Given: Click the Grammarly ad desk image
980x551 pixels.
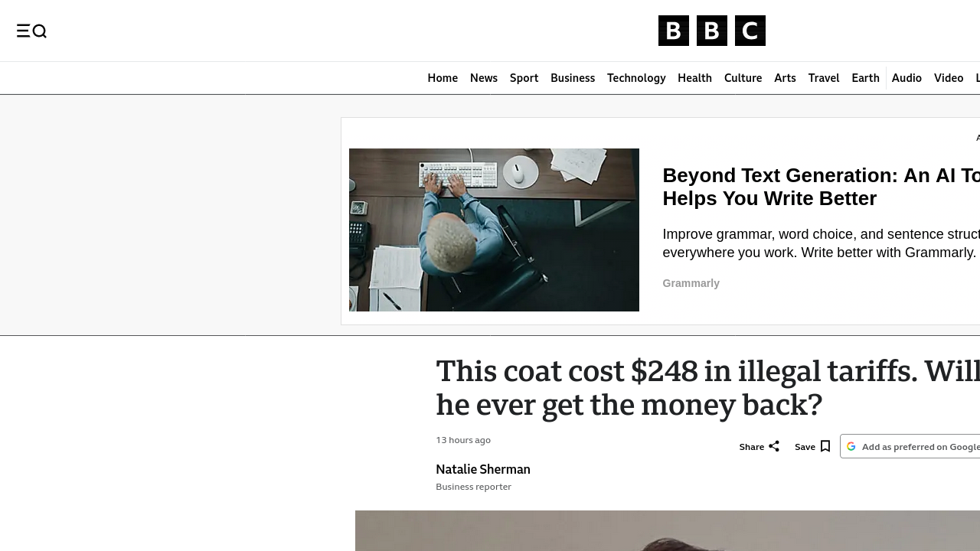Looking at the screenshot, I should (x=494, y=230).
